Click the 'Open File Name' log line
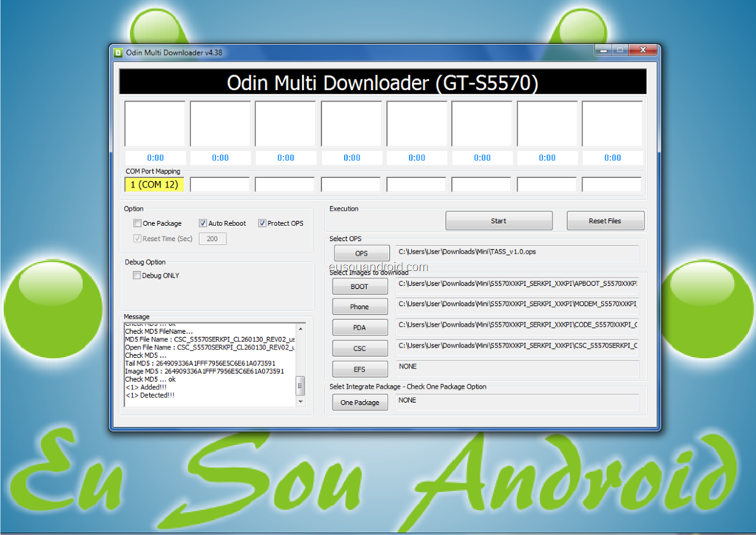 [x=210, y=347]
